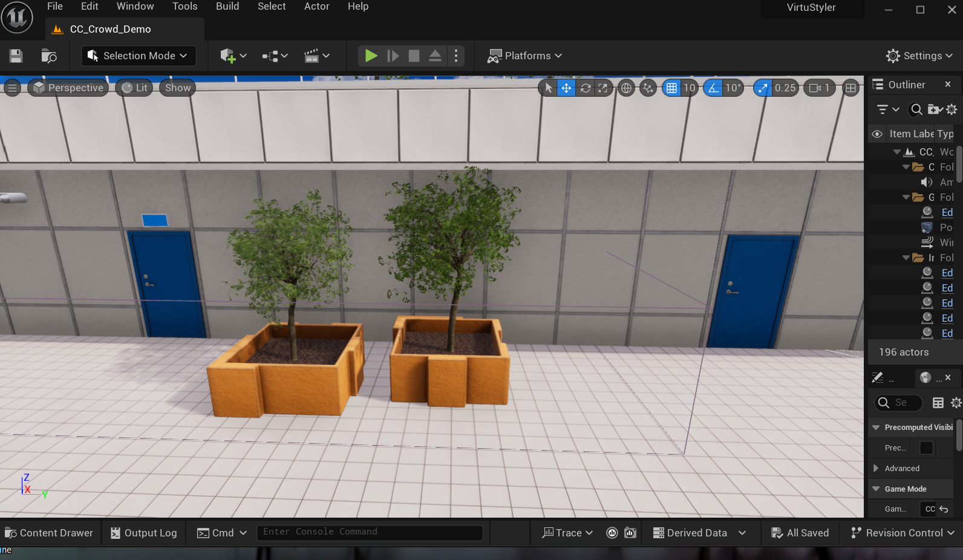Select the wind actor row in Outliner
This screenshot has width=963, height=560.
[x=912, y=243]
